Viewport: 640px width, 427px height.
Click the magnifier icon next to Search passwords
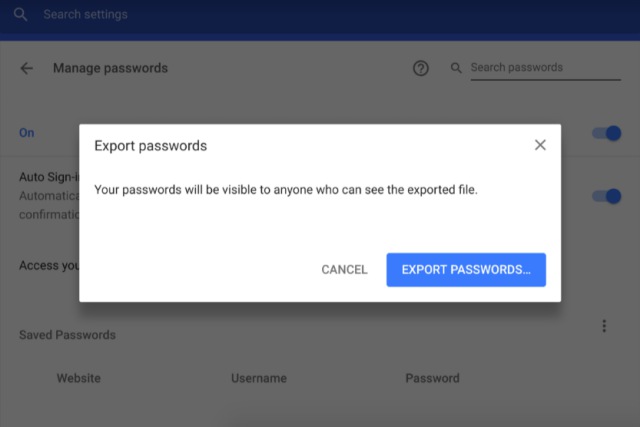tap(456, 68)
